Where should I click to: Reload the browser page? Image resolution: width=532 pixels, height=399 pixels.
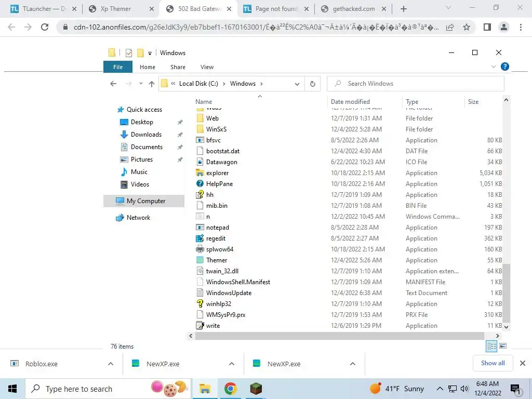(x=45, y=27)
